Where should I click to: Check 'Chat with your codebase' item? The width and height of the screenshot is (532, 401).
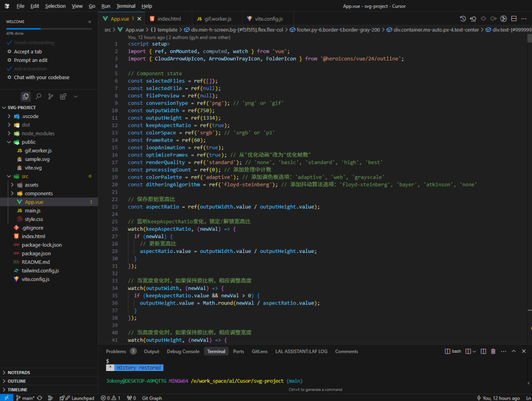(41, 77)
